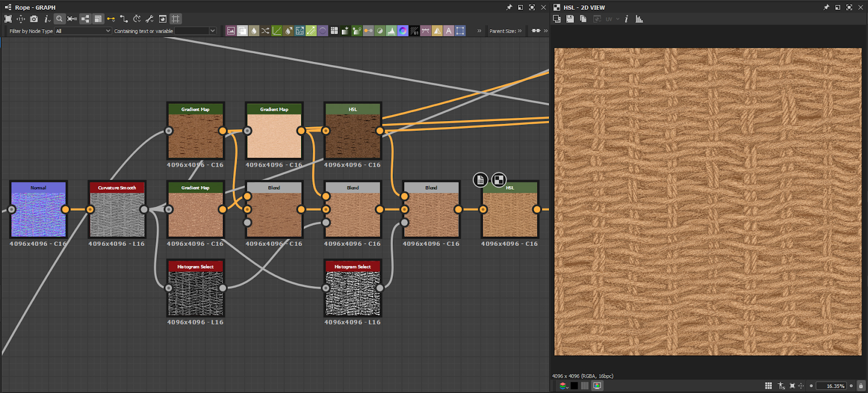Select the black background swatch in 2D view
The height and width of the screenshot is (393, 868).
click(x=574, y=386)
